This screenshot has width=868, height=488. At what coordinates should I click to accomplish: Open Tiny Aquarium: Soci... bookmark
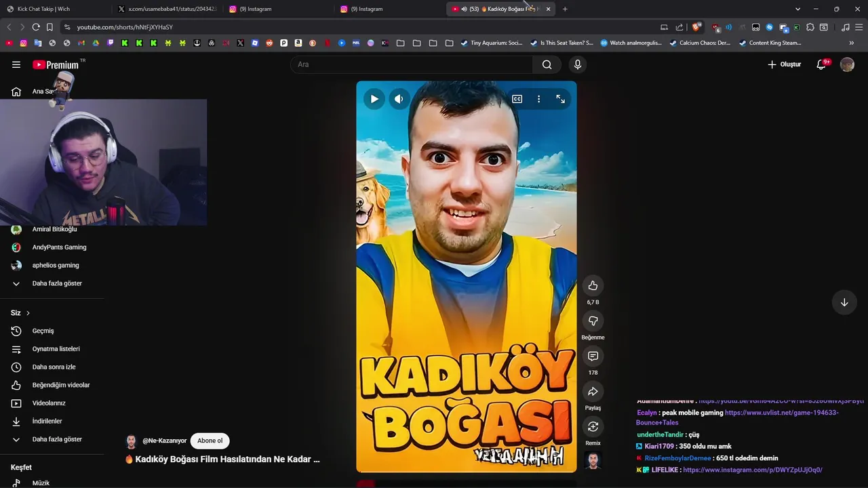click(492, 43)
